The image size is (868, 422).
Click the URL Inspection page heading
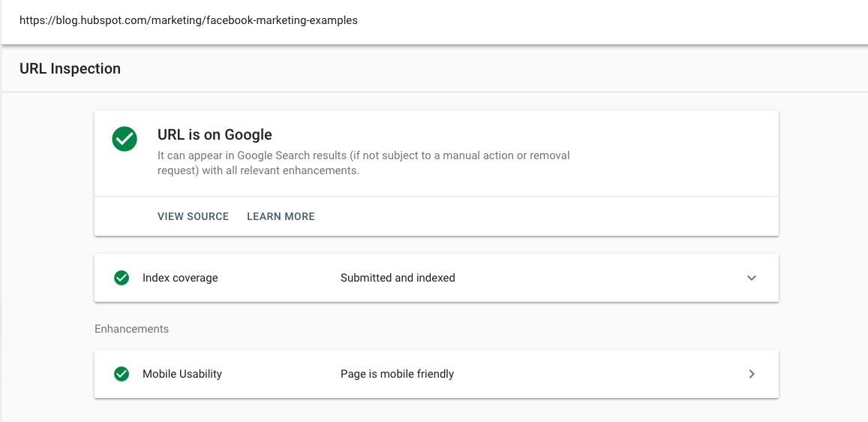[x=70, y=68]
